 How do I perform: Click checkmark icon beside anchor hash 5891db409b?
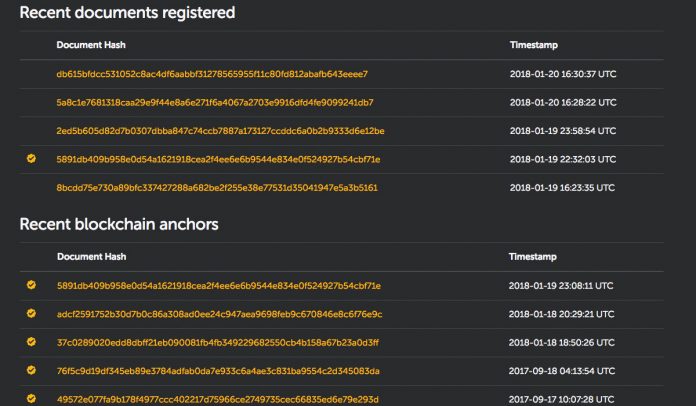tap(32, 286)
